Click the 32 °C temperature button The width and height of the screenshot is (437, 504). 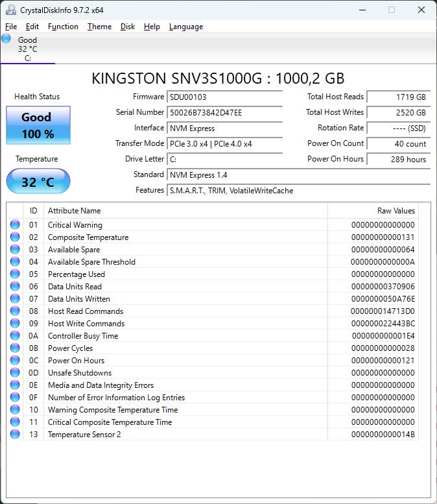tap(38, 182)
